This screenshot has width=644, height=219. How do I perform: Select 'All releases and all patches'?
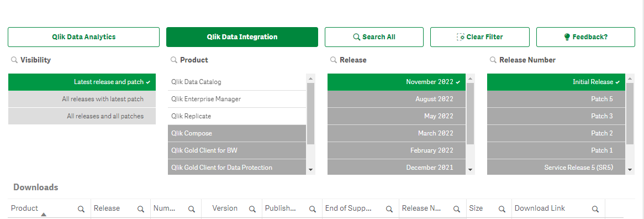point(82,116)
